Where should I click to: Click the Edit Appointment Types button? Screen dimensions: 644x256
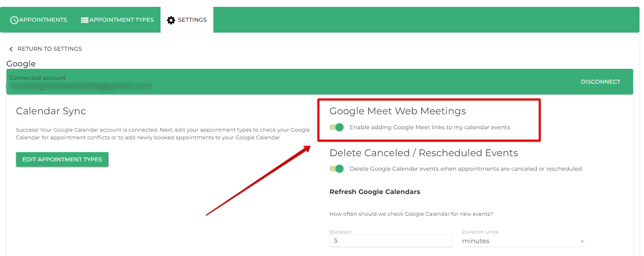pos(62,159)
